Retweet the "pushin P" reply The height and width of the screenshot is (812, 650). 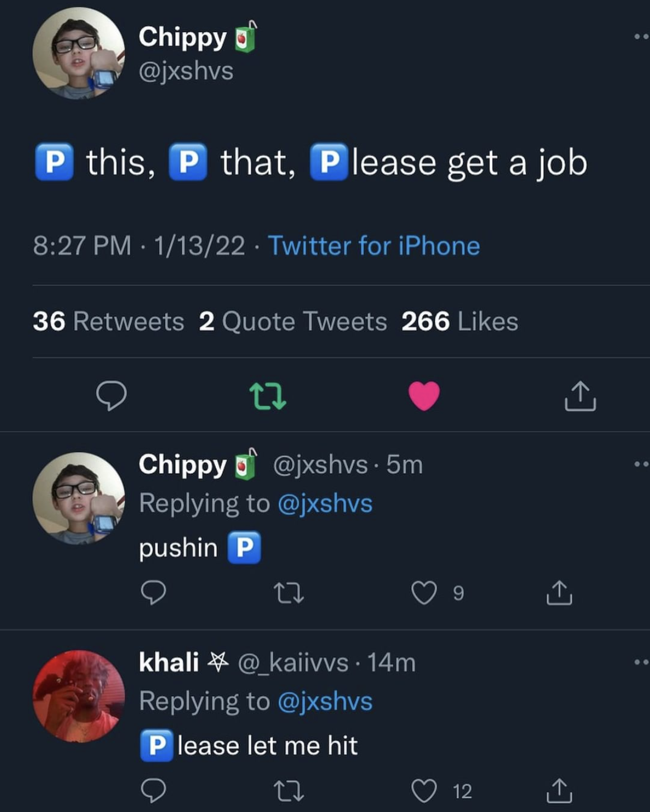pos(289,593)
